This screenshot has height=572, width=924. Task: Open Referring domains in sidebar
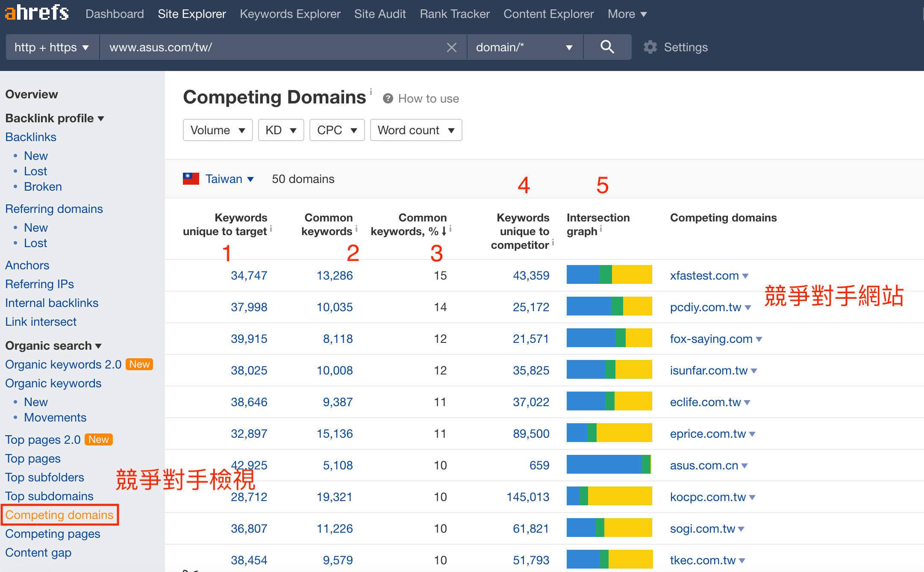point(54,209)
